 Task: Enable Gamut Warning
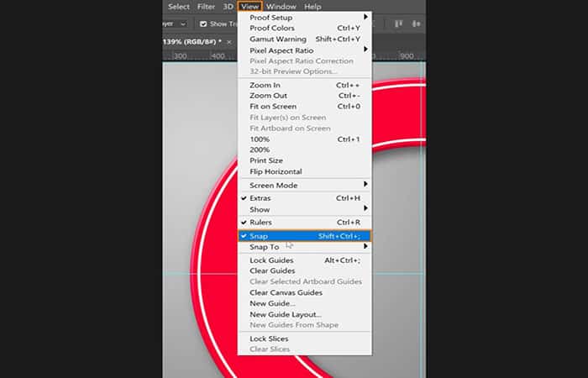[x=305, y=39]
